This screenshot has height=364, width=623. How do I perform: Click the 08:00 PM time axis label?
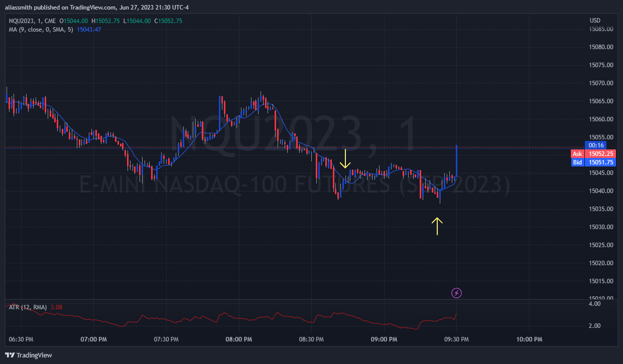[x=239, y=339]
